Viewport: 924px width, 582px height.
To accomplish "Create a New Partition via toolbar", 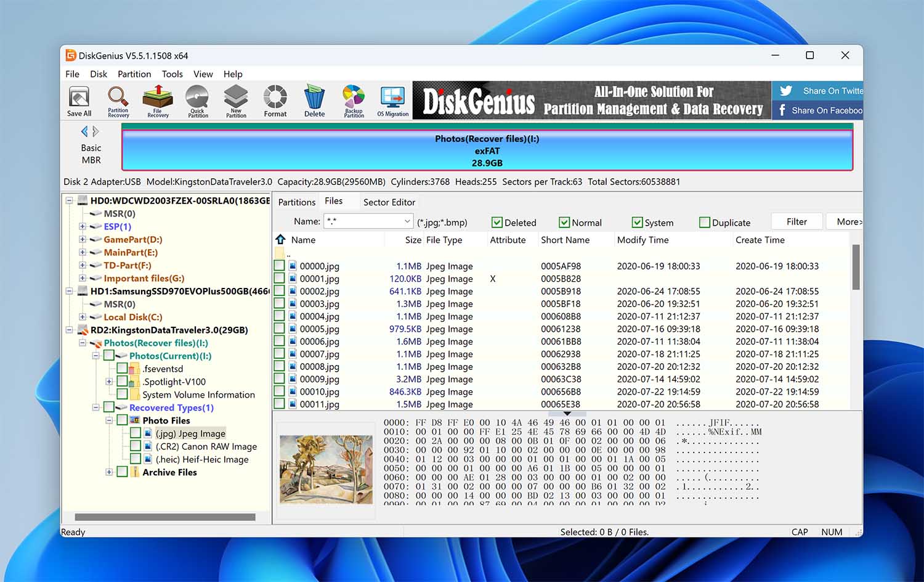I will click(x=236, y=102).
